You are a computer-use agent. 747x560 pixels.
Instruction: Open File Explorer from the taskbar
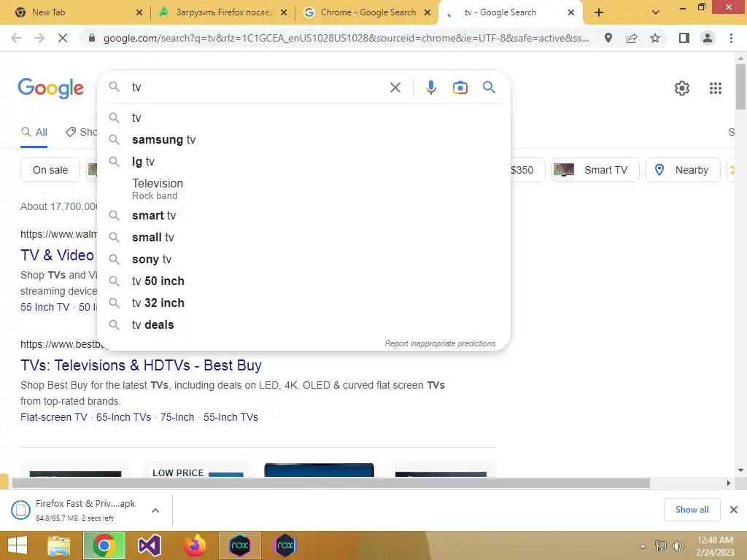click(58, 545)
